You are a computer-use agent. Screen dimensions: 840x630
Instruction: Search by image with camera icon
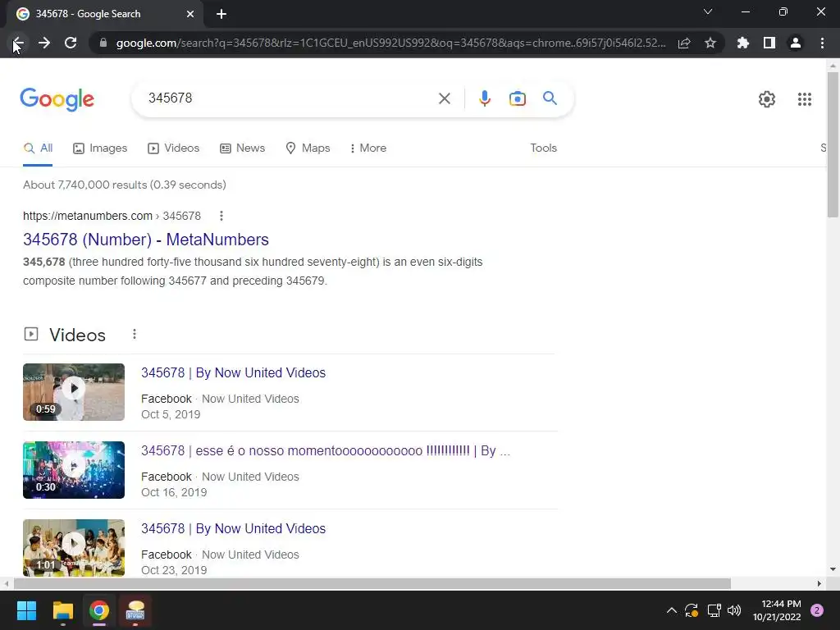(517, 98)
